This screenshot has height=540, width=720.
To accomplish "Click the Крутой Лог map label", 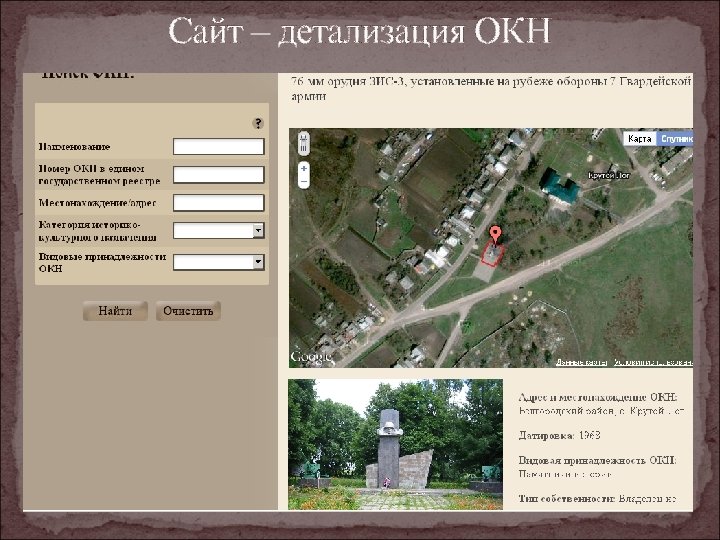I will pyautogui.click(x=609, y=175).
